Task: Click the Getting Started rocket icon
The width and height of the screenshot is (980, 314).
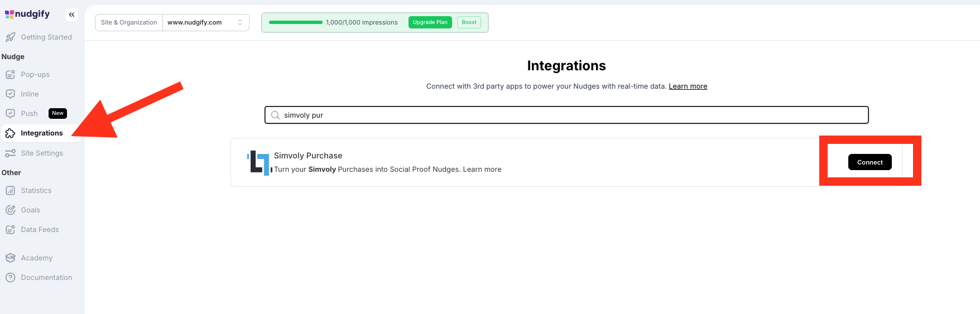Action: pos(10,37)
